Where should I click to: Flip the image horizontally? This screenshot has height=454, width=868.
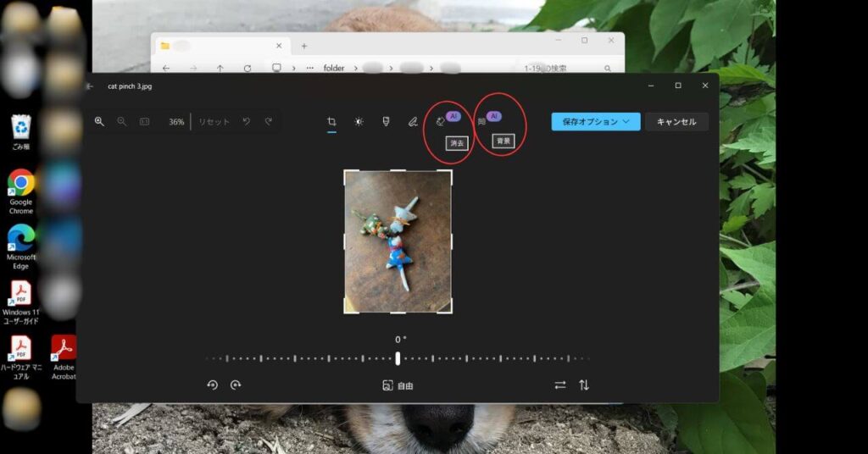560,385
